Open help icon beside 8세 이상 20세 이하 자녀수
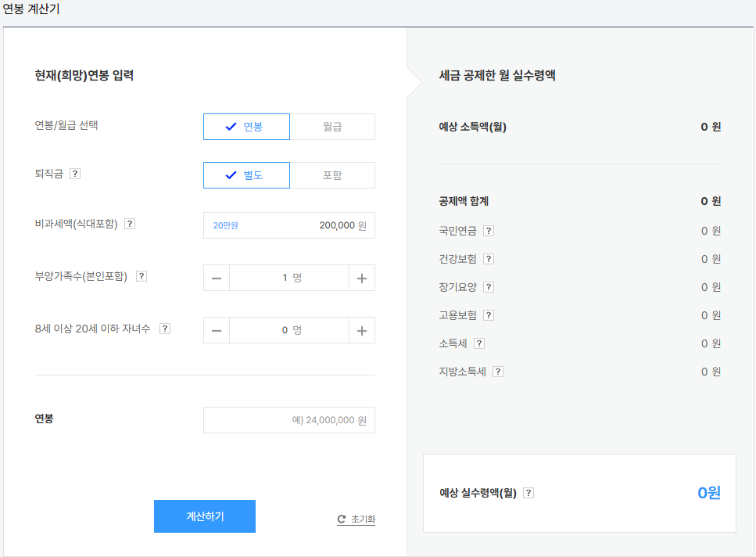The image size is (756, 557). click(165, 329)
